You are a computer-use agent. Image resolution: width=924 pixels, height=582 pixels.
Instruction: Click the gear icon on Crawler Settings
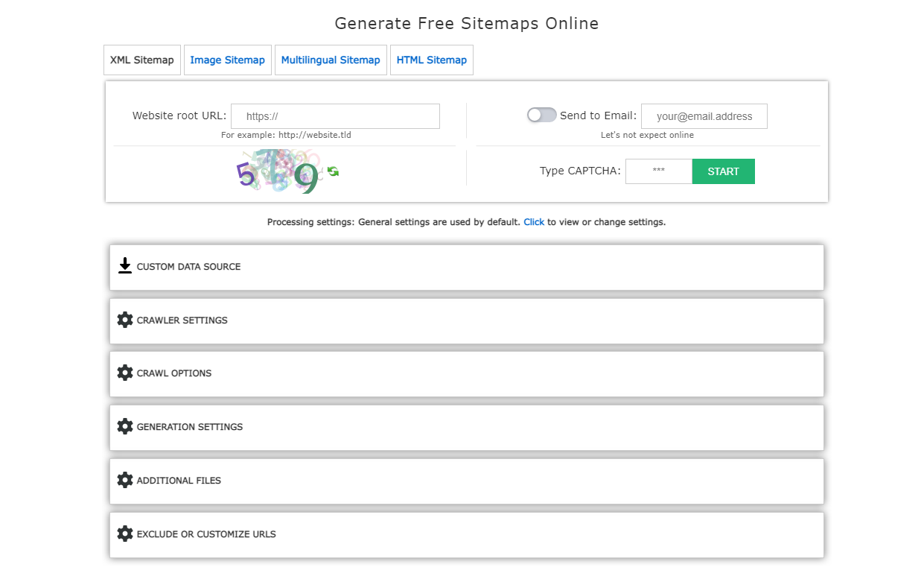pyautogui.click(x=124, y=319)
